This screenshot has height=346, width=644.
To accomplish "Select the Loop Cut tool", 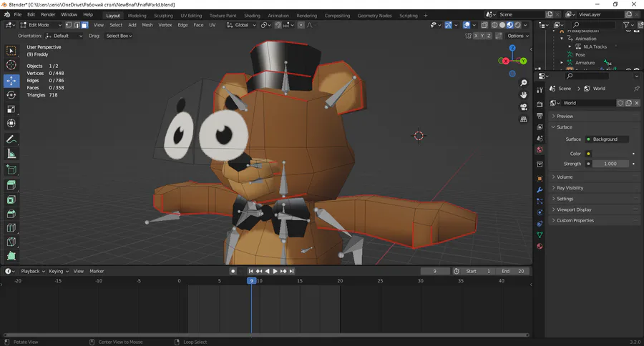I will click(11, 228).
